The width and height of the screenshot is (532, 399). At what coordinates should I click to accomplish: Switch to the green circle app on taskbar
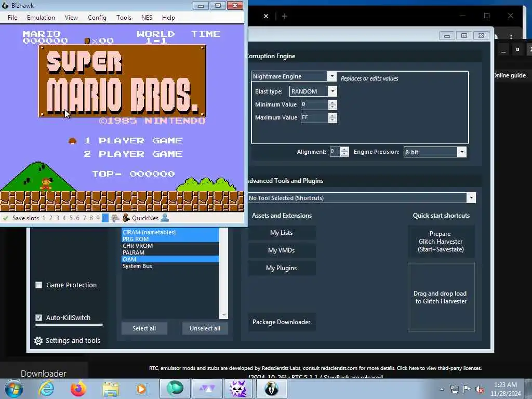click(x=175, y=389)
